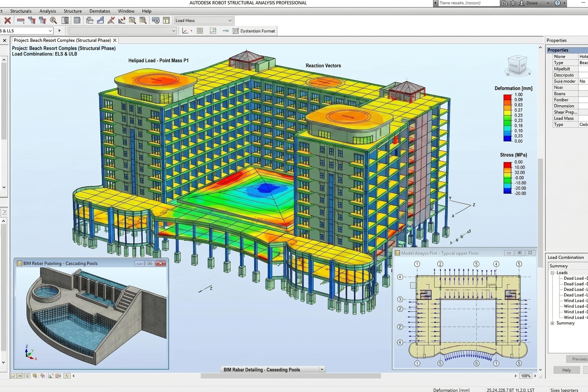Screen dimensions: 588x392
Task: Open the dropdown arrow beside the help icon
Action: (x=564, y=3)
